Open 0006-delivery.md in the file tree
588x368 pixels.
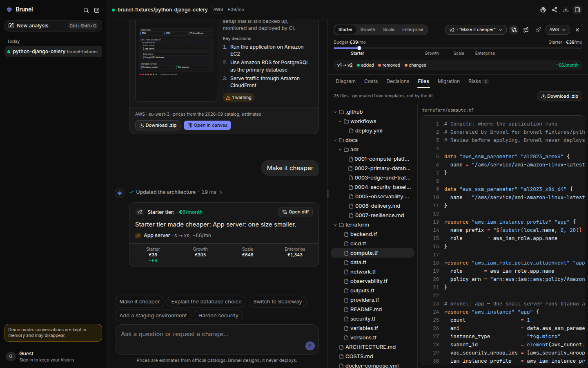372,206
